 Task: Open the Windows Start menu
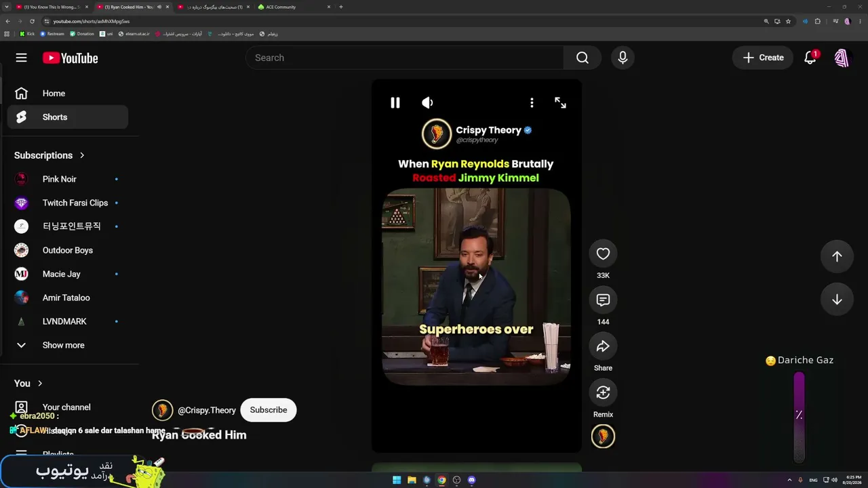pyautogui.click(x=397, y=480)
